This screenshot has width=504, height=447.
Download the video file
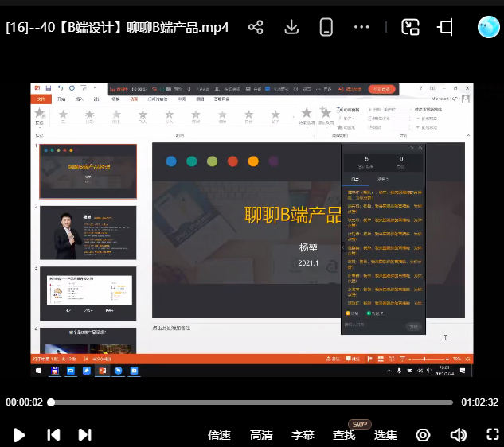291,27
